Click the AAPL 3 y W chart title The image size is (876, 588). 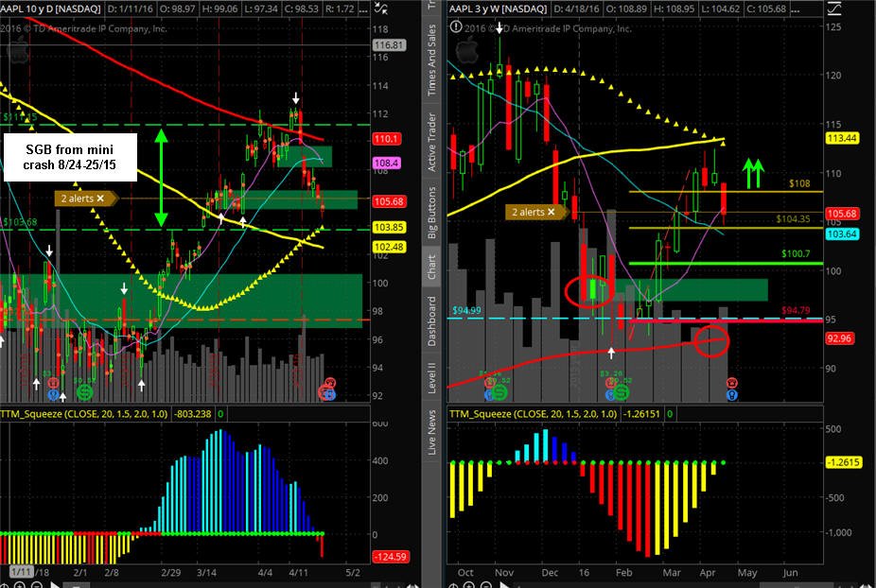498,9
